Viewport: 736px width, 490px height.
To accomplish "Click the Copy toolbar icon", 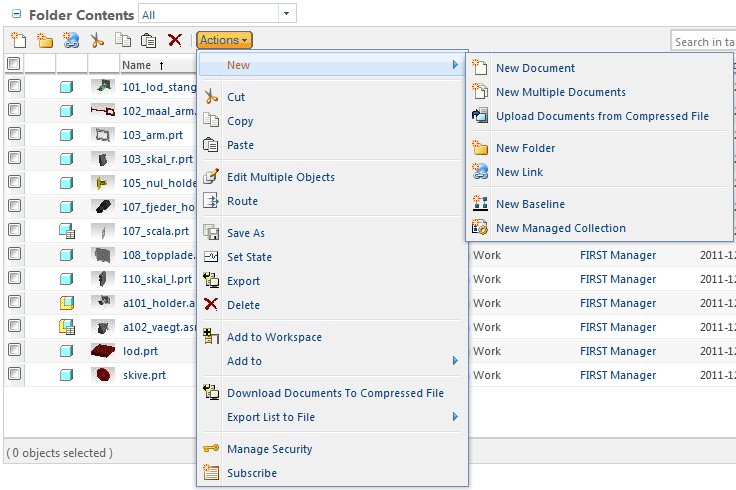I will coord(123,40).
